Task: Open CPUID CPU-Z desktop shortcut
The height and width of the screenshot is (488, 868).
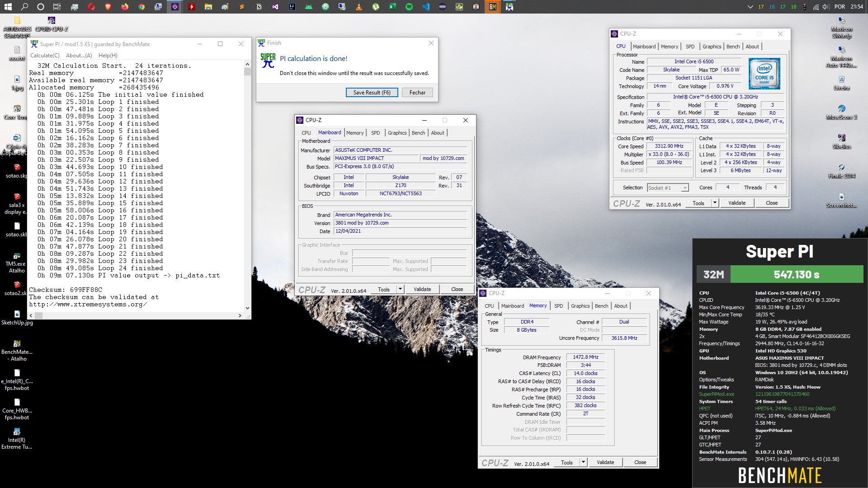Action: pyautogui.click(x=52, y=24)
